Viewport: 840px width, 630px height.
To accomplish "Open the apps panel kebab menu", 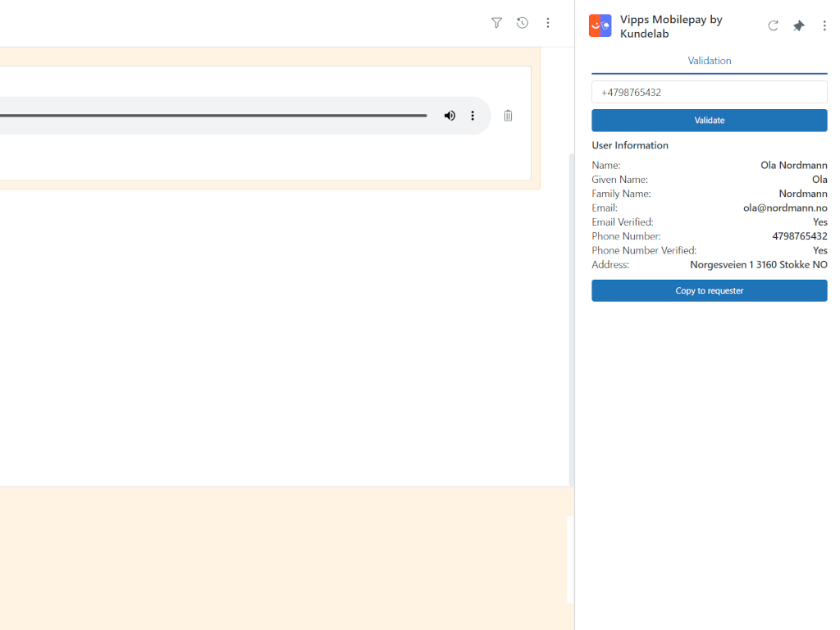I will (x=824, y=25).
